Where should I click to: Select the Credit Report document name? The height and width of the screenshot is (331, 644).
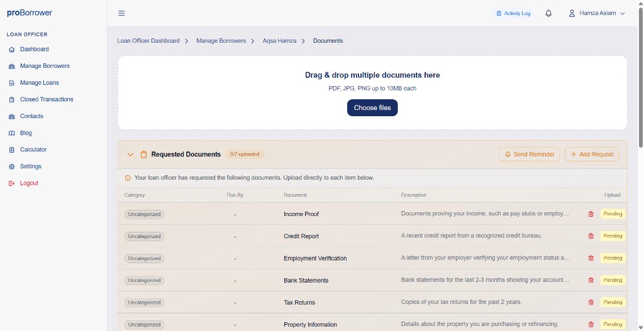point(301,236)
